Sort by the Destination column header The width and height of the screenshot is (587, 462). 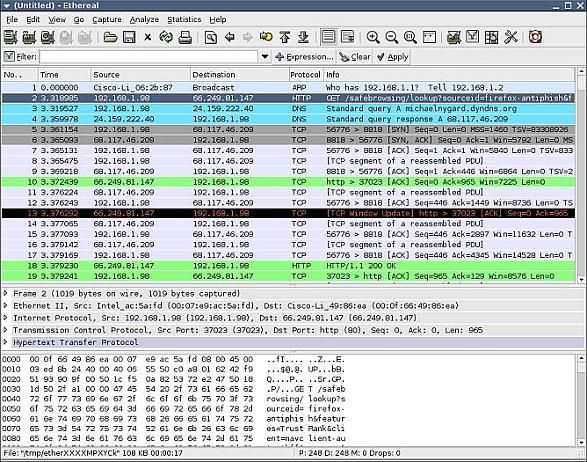click(x=240, y=75)
